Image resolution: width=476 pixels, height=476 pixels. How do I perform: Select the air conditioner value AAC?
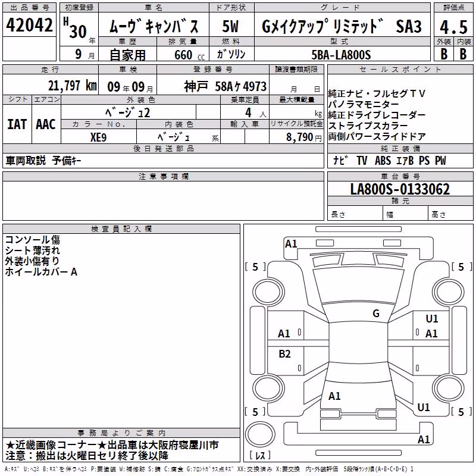pyautogui.click(x=46, y=124)
